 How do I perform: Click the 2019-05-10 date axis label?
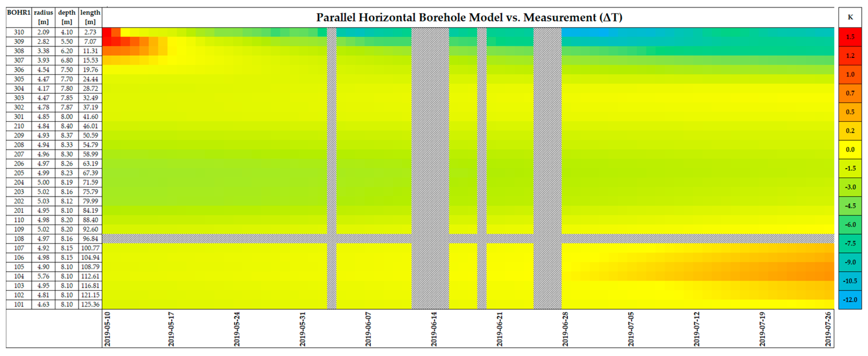pos(107,329)
